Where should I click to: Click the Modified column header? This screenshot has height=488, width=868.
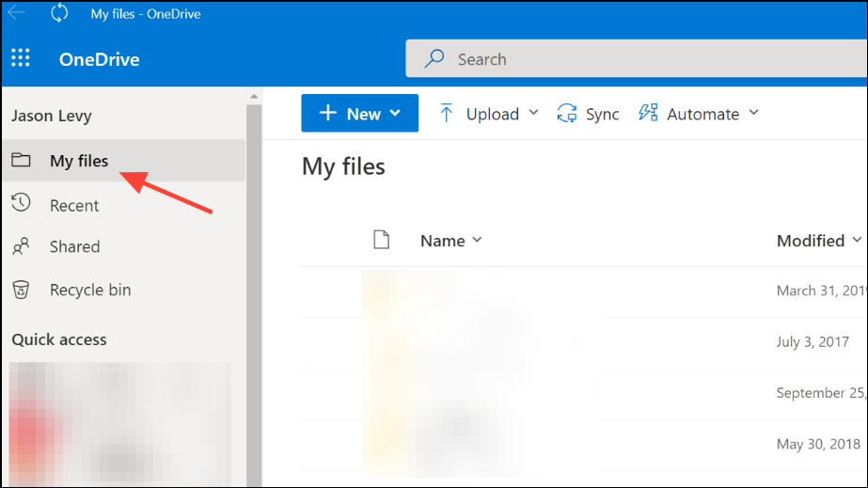click(811, 241)
